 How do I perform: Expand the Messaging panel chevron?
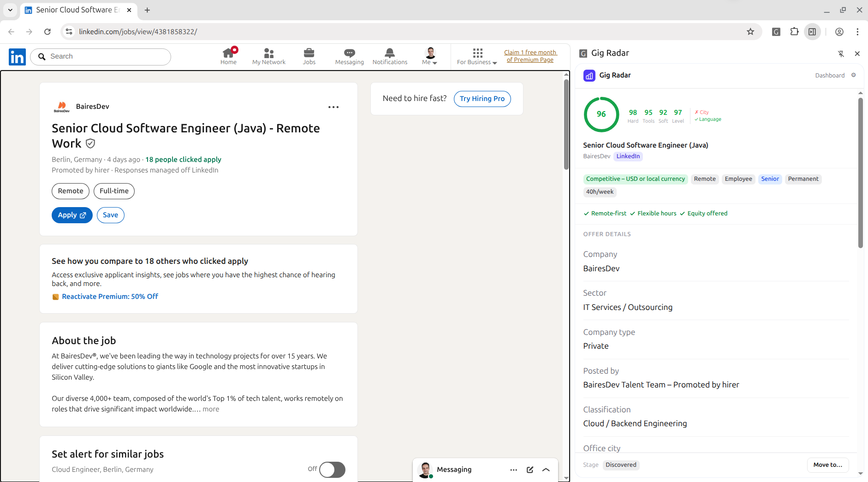tap(546, 470)
